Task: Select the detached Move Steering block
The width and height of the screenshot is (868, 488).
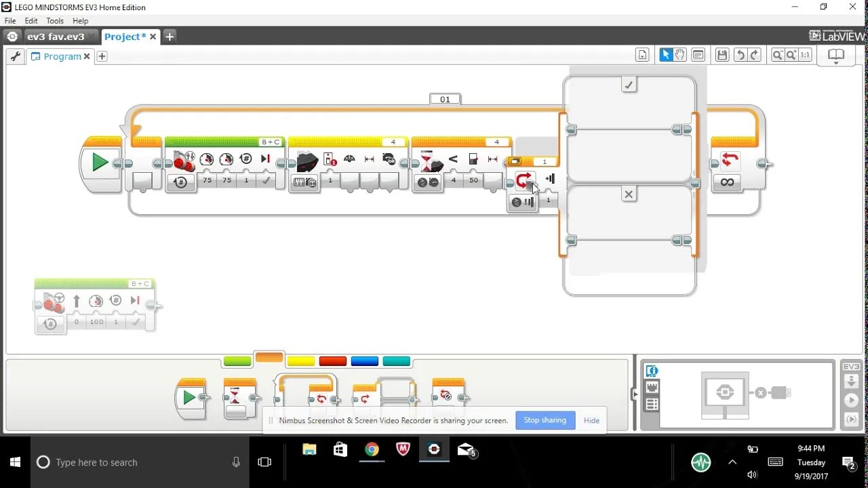Action: pos(95,306)
